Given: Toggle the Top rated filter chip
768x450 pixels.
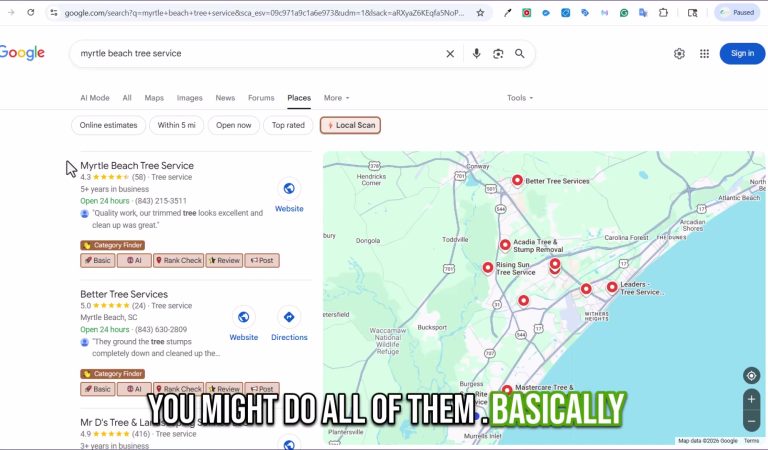Looking at the screenshot, I should point(288,125).
